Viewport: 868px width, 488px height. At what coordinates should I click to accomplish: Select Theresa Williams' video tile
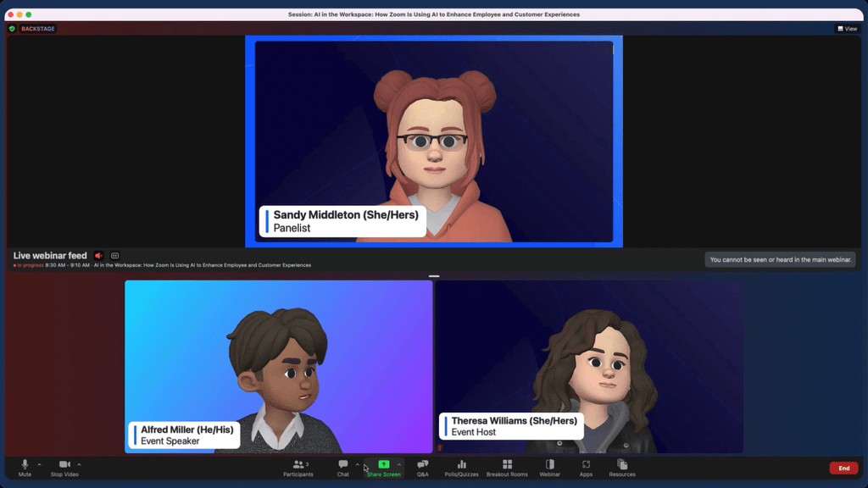590,367
